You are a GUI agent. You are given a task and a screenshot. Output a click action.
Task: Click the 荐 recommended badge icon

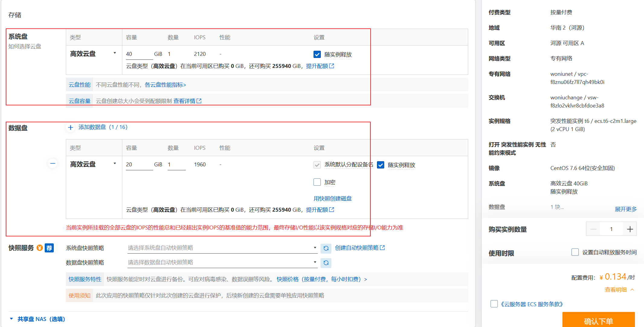49,248
